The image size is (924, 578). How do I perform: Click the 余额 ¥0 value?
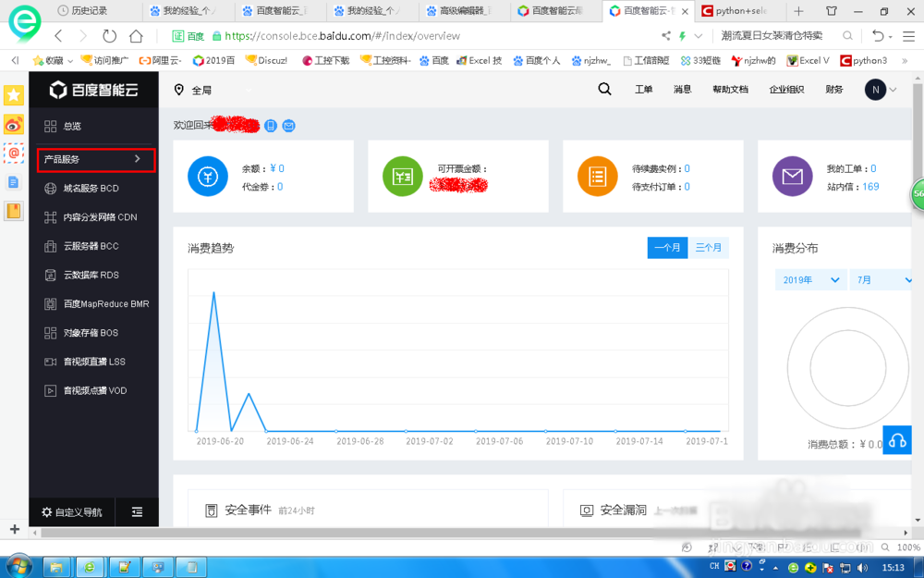[277, 168]
